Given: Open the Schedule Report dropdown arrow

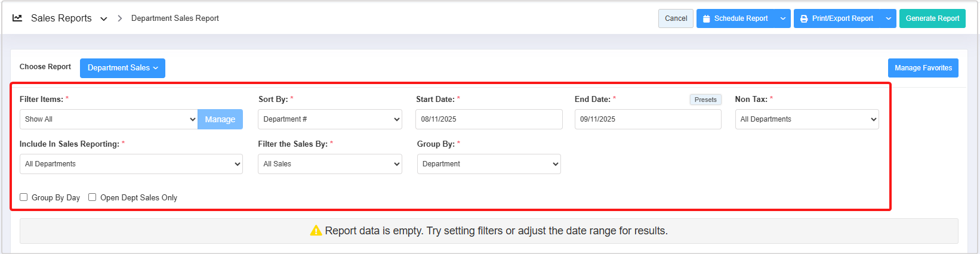Looking at the screenshot, I should 783,18.
